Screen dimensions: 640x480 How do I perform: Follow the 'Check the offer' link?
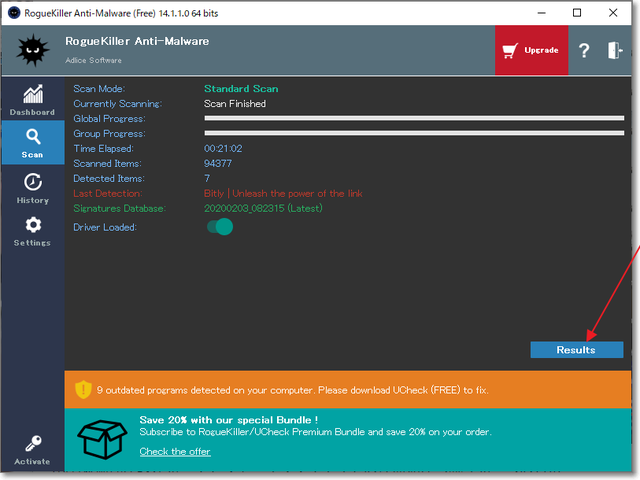click(175, 452)
